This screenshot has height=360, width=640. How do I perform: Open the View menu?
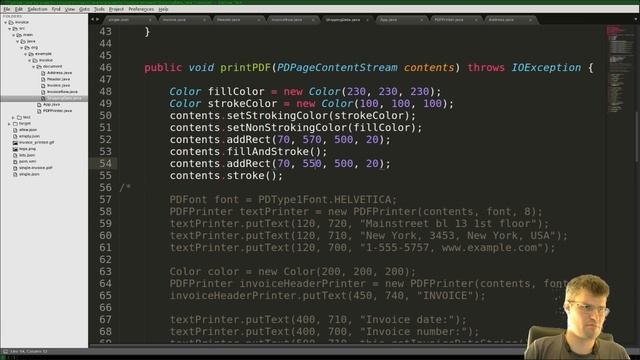click(70, 9)
